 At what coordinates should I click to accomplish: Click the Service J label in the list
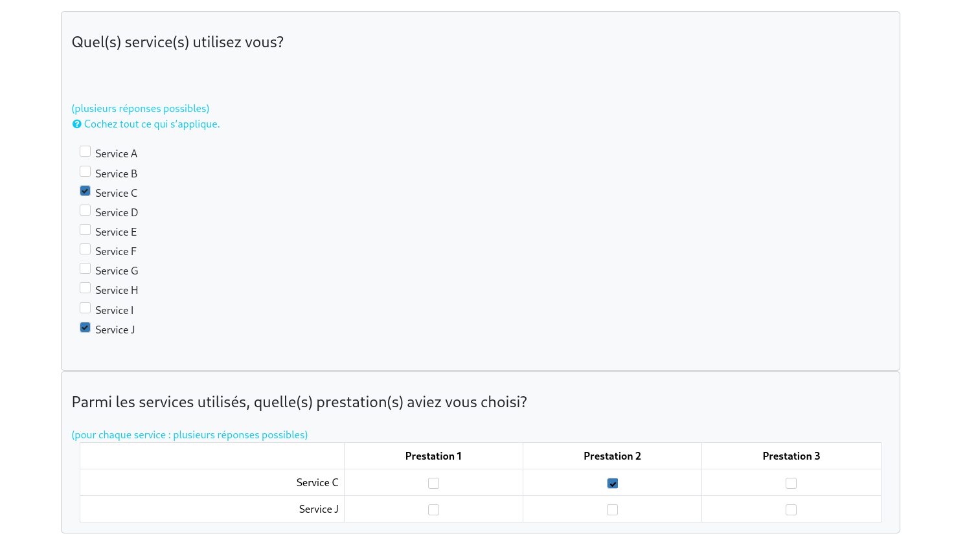(115, 330)
